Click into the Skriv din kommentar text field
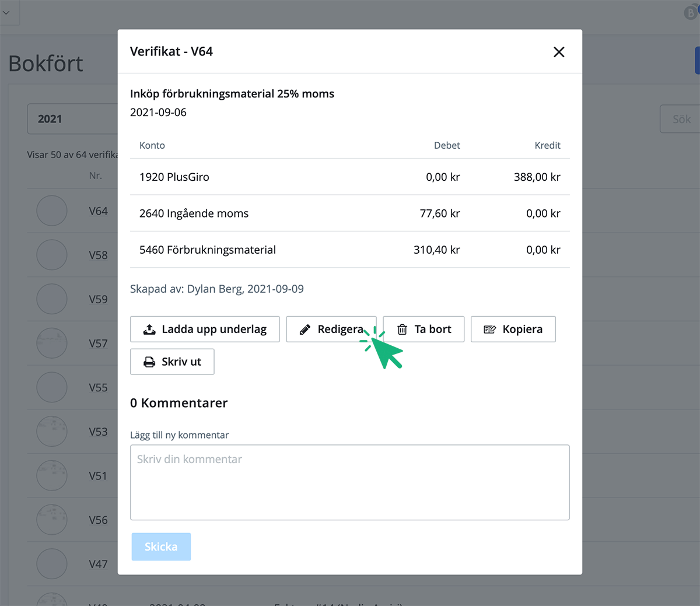 coord(349,482)
